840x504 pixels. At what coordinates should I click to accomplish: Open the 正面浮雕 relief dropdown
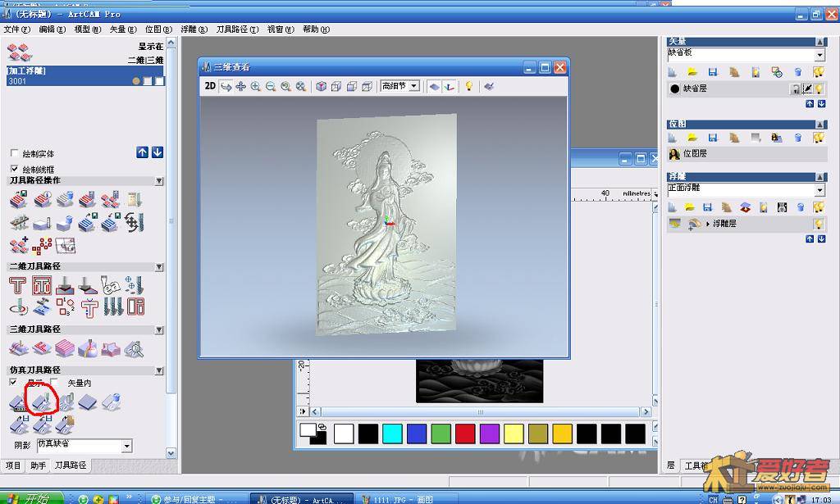820,190
